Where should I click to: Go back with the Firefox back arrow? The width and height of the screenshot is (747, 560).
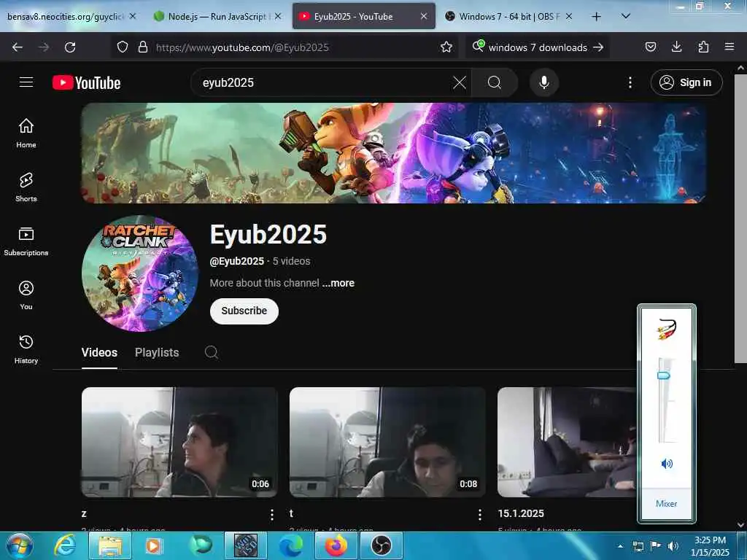point(18,47)
